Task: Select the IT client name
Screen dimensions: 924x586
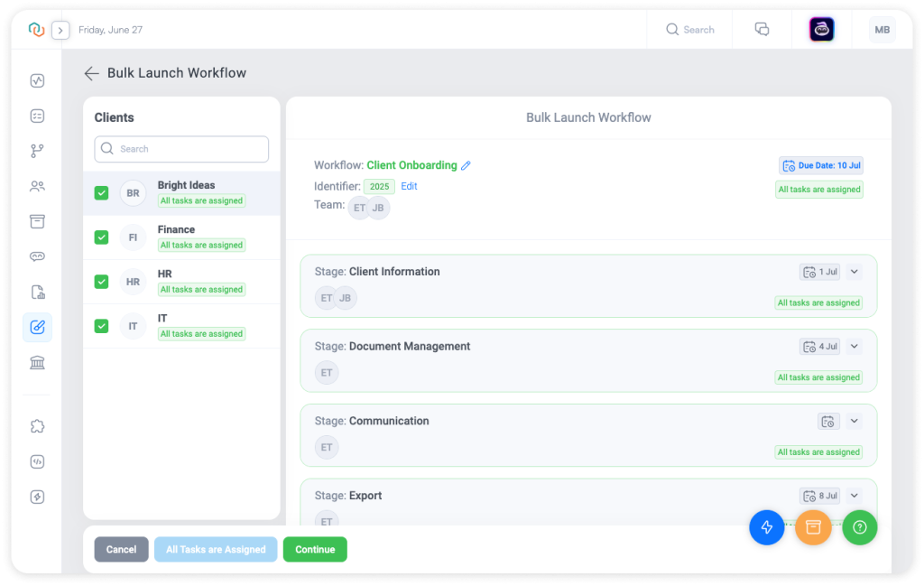Action: coord(162,319)
